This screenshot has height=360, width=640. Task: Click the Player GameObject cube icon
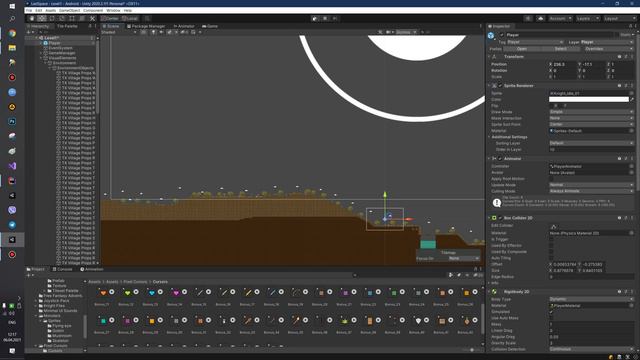tap(491, 36)
